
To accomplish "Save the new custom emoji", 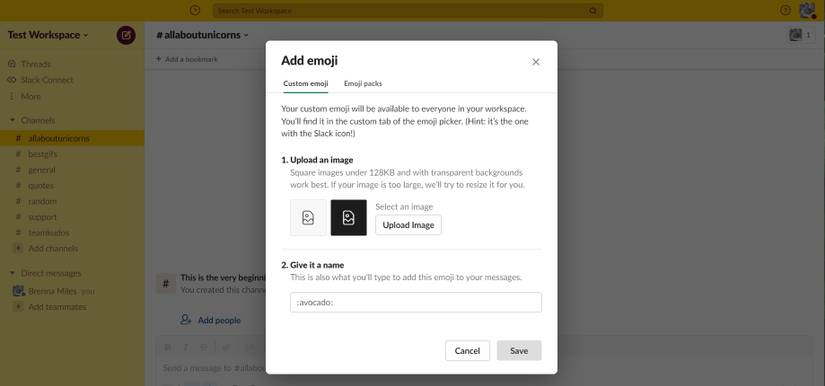I will click(519, 351).
